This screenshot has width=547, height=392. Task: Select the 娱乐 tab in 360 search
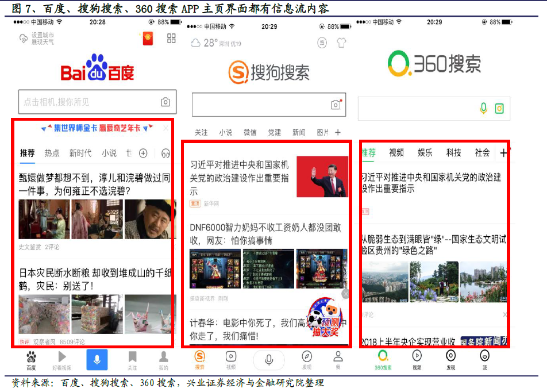(x=425, y=153)
